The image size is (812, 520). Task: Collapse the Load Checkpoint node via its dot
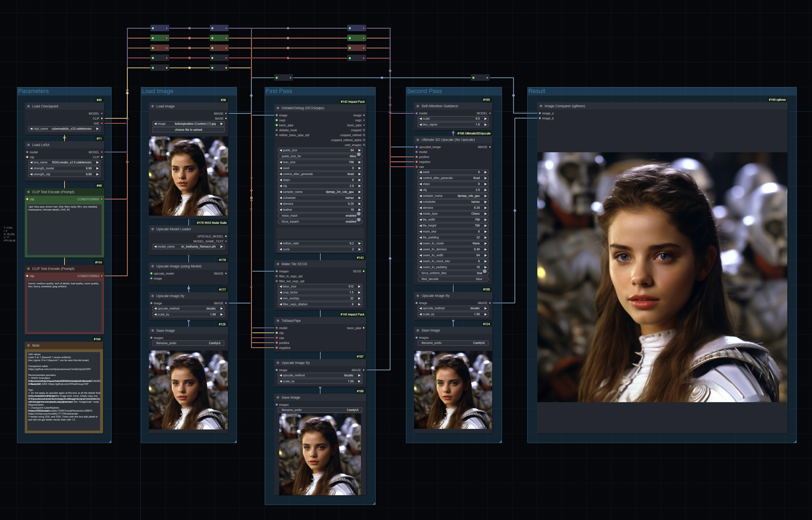28,106
